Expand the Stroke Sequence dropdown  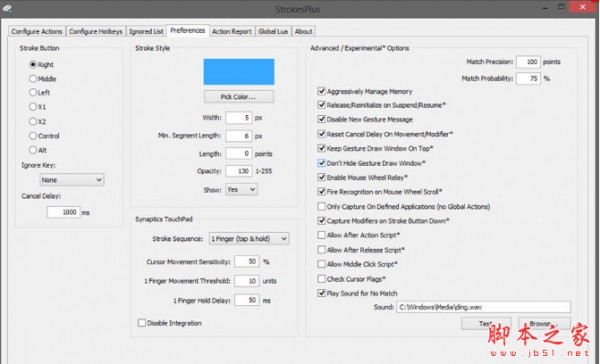click(249, 239)
